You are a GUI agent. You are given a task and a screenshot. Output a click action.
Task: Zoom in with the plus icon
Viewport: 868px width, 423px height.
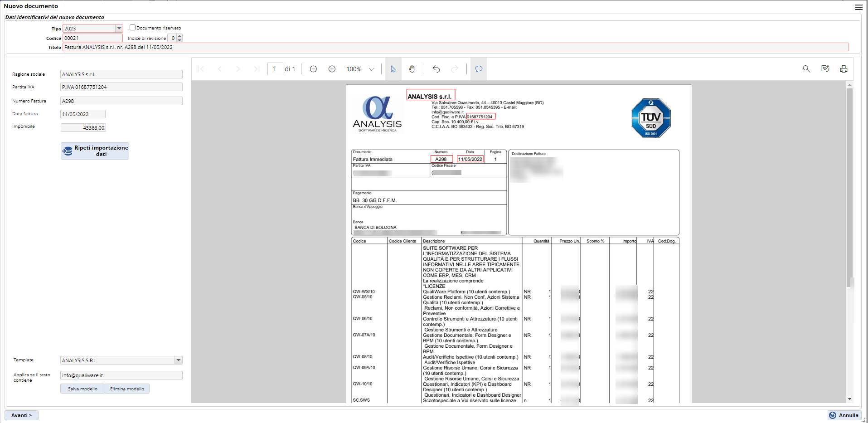[332, 69]
